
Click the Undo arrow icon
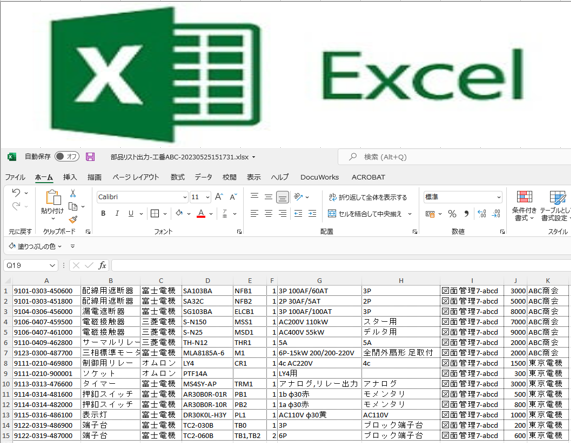(x=16, y=193)
